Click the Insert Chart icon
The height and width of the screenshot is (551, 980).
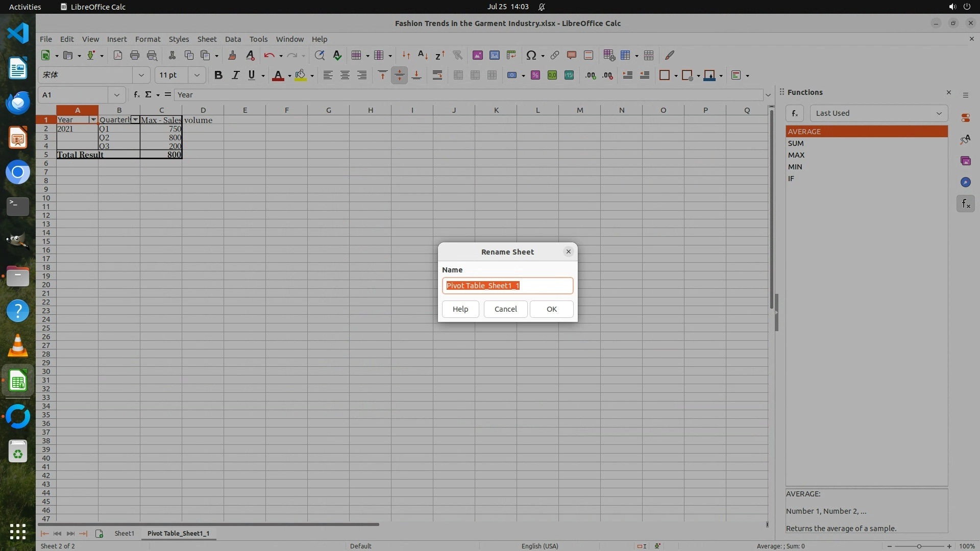(x=494, y=55)
